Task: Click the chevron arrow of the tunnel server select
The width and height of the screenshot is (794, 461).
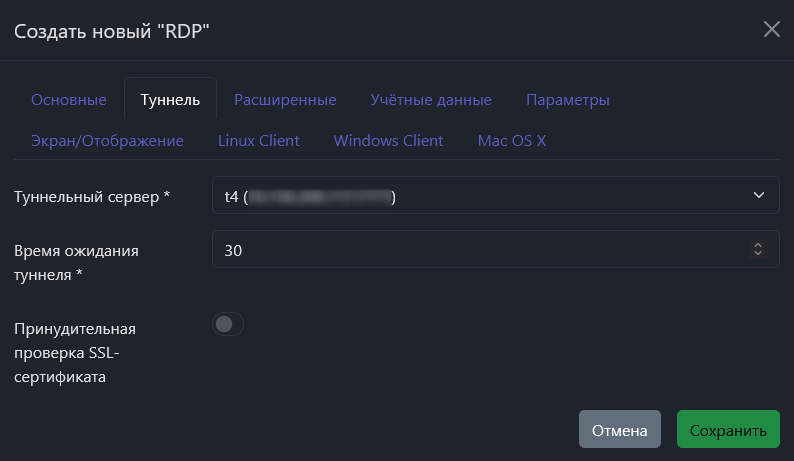Action: pyautogui.click(x=758, y=196)
